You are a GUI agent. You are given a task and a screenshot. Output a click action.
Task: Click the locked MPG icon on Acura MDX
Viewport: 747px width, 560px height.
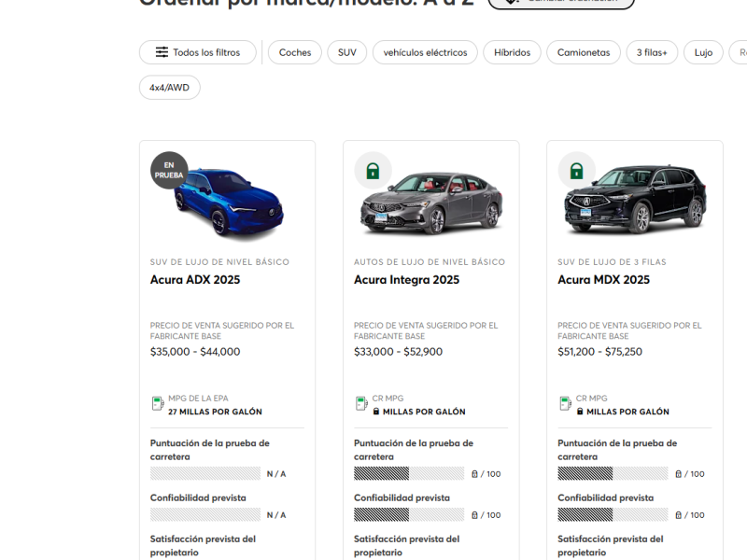click(580, 412)
